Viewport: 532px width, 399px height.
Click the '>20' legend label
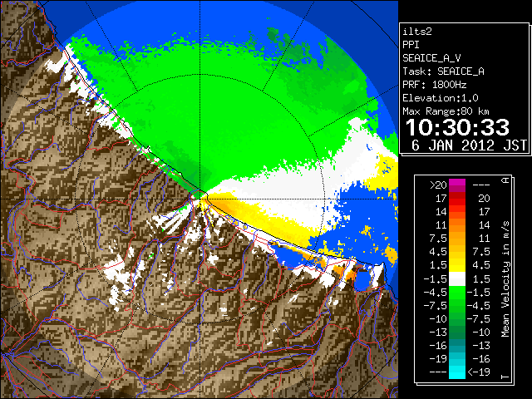pyautogui.click(x=438, y=185)
